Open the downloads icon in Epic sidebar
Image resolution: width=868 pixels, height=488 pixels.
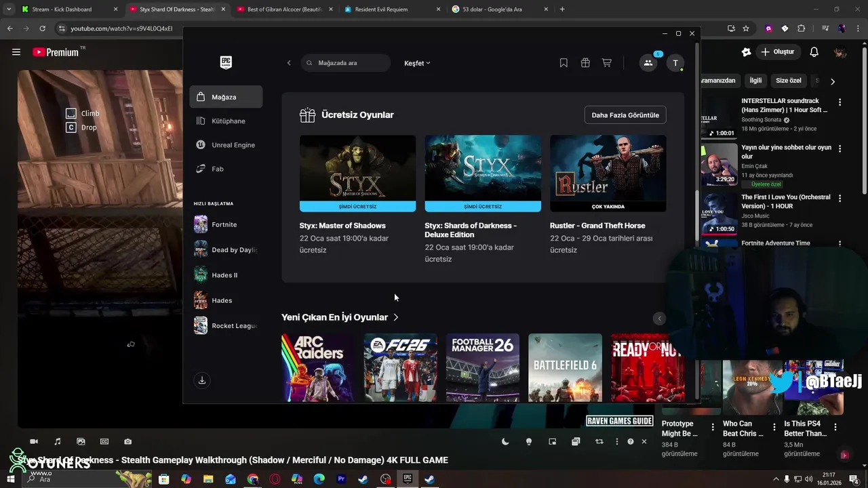(x=201, y=380)
